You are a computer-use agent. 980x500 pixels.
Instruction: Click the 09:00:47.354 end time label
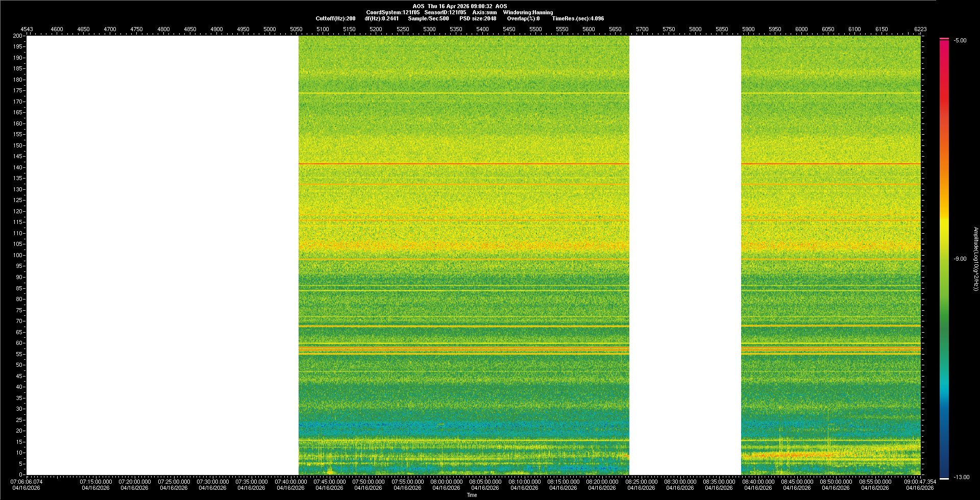tap(920, 482)
